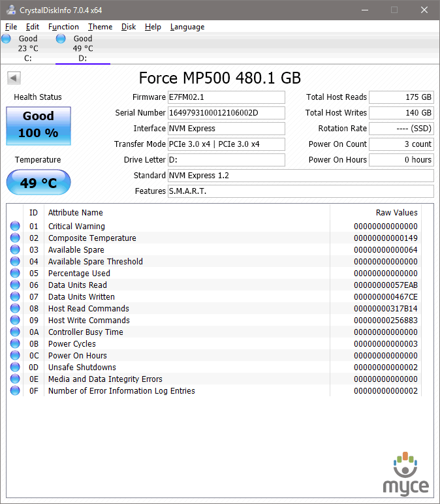Viewport: 440px width, 504px height.
Task: Click the Serial Number field
Action: (227, 113)
